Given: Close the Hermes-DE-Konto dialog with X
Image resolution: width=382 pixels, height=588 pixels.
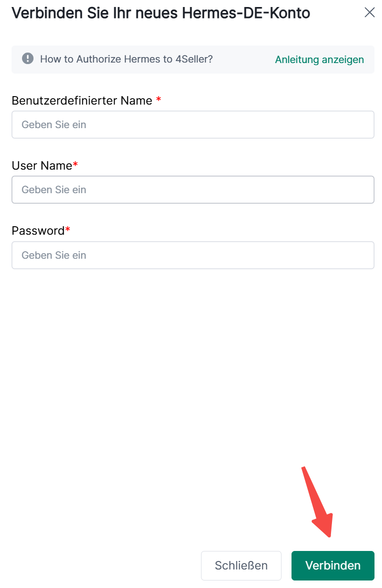Looking at the screenshot, I should coord(369,13).
